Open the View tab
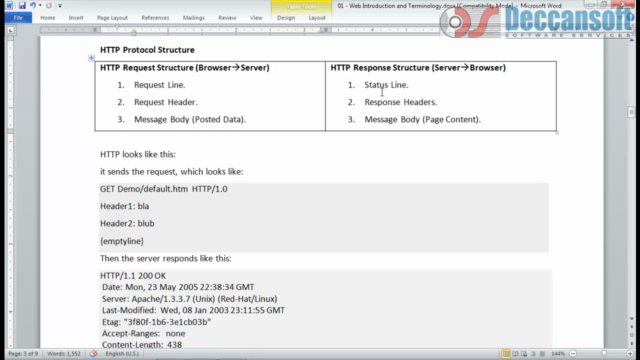640x360 pixels. pos(256,18)
